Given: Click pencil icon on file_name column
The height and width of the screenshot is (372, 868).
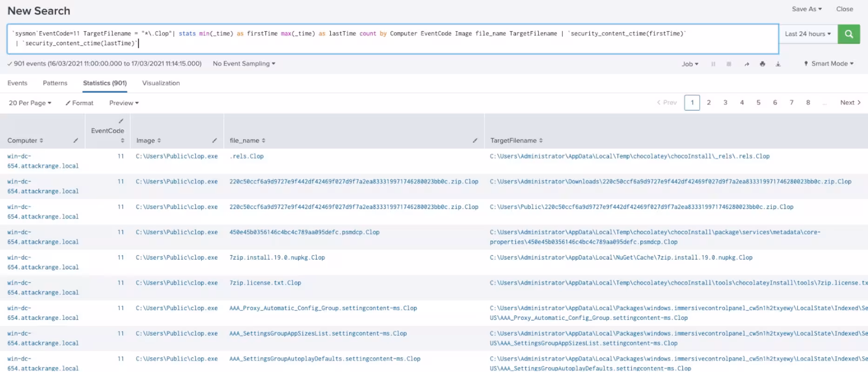Looking at the screenshot, I should [475, 140].
